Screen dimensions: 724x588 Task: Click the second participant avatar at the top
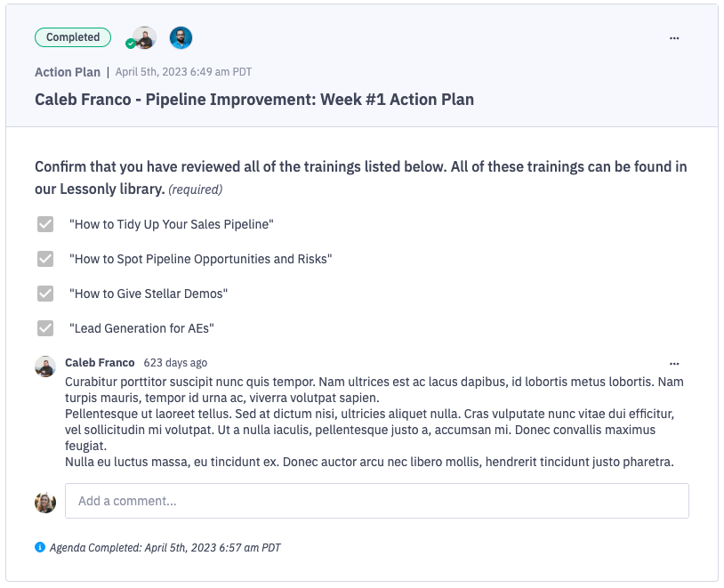pos(181,37)
